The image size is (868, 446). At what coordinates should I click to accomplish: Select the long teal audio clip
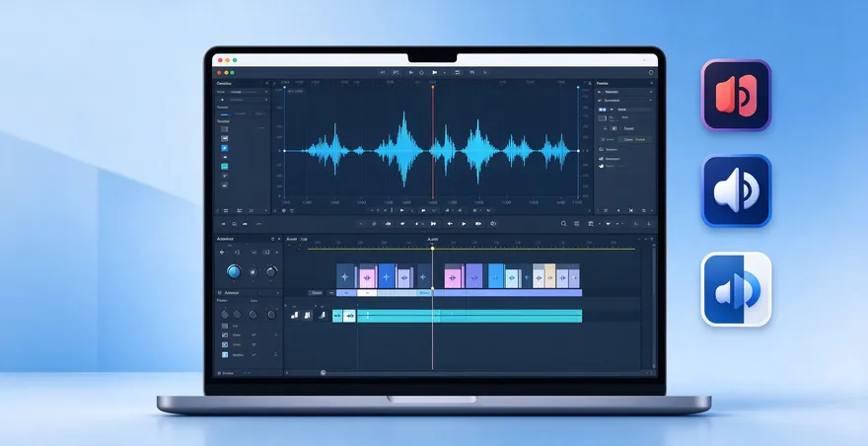click(x=470, y=316)
